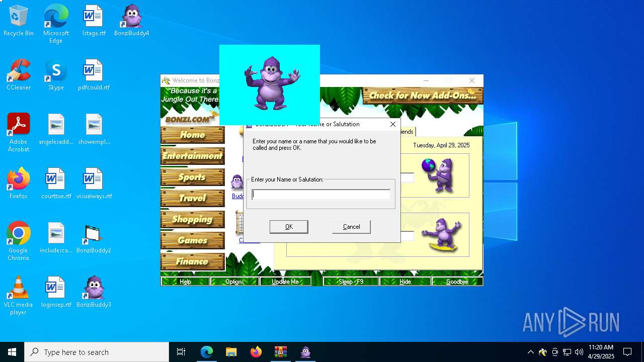Select BonziBuddy3 desktop shortcut
Viewport: 644px width, 362px height.
(94, 293)
